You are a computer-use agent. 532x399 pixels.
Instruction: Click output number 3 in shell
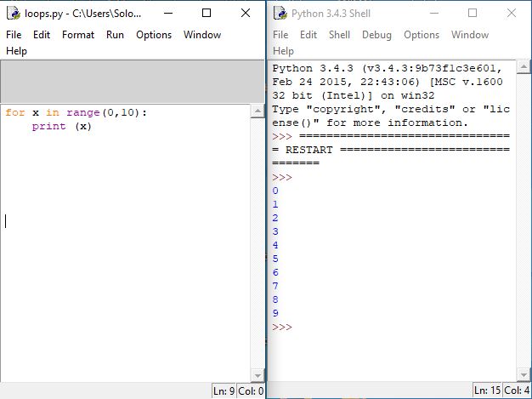tap(275, 231)
